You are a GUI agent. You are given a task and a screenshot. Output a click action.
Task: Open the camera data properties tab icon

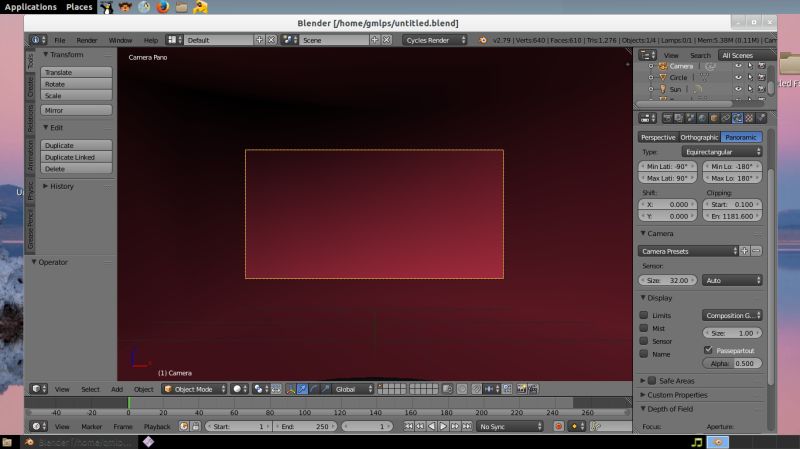[x=738, y=118]
